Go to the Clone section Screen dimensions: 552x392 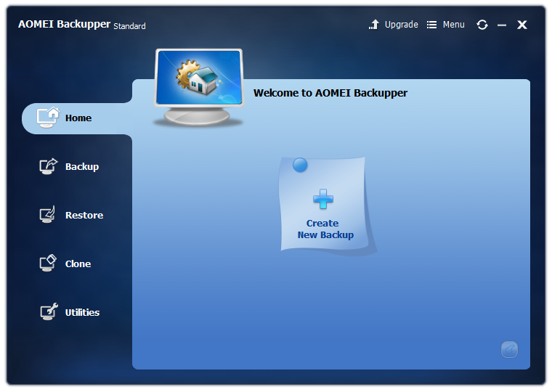65,264
